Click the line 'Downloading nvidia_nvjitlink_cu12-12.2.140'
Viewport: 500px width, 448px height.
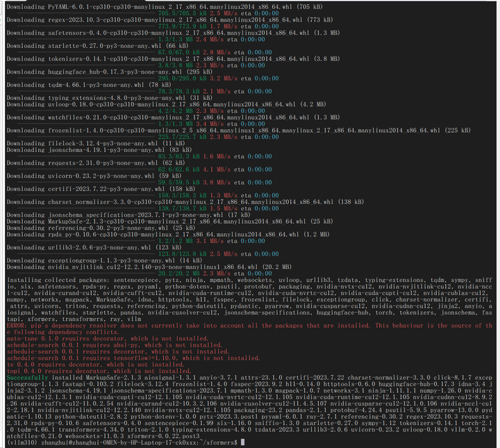pyautogui.click(x=149, y=267)
